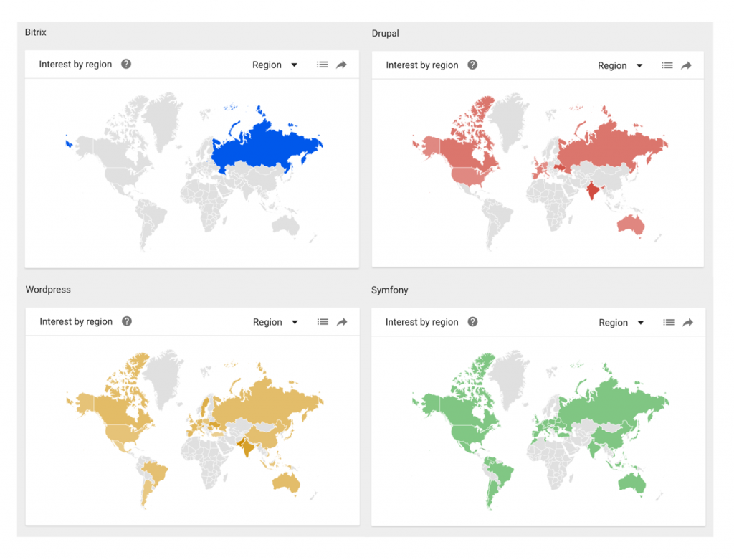734x560 pixels.
Task: Click help icon in Drupal panel
Action: [x=472, y=65]
